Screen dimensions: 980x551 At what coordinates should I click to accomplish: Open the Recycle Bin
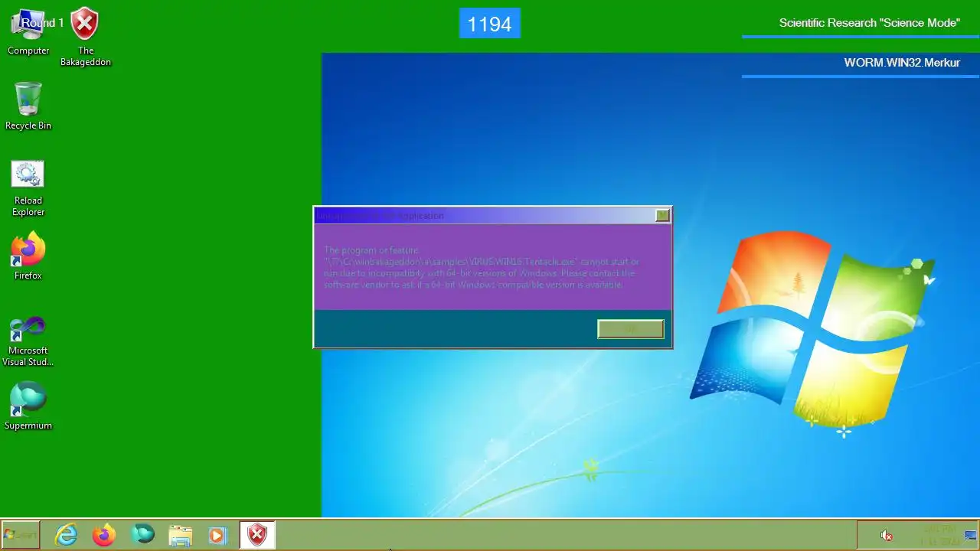pyautogui.click(x=28, y=106)
